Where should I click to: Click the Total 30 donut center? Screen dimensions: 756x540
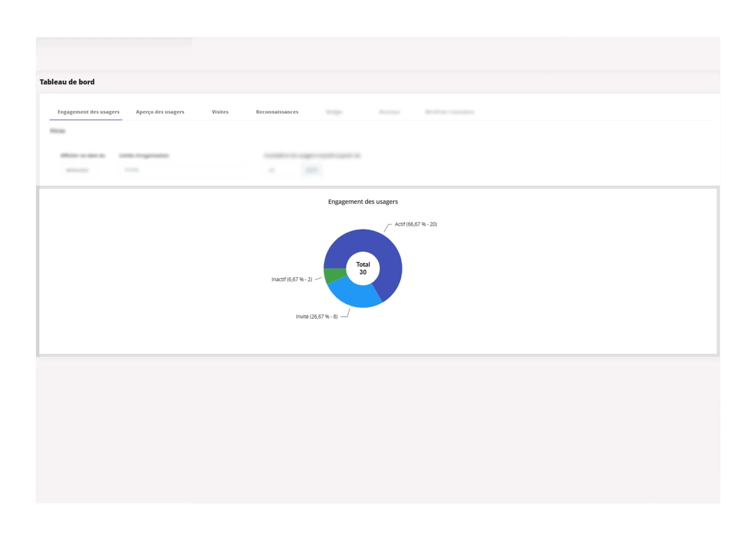[363, 268]
